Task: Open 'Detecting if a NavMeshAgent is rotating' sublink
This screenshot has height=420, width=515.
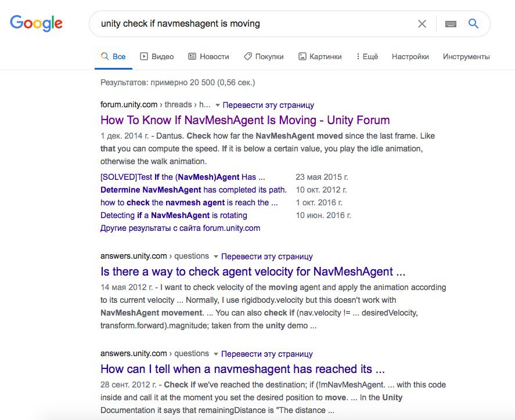Action: click(174, 215)
